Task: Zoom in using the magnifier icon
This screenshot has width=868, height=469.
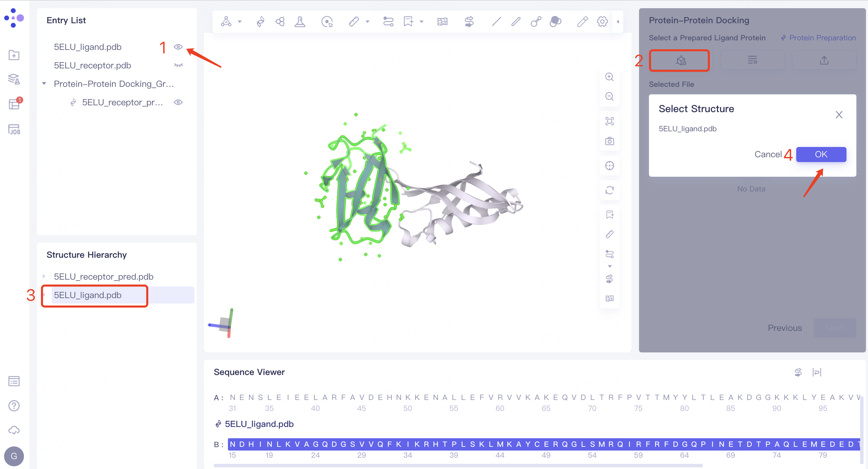Action: [x=610, y=77]
